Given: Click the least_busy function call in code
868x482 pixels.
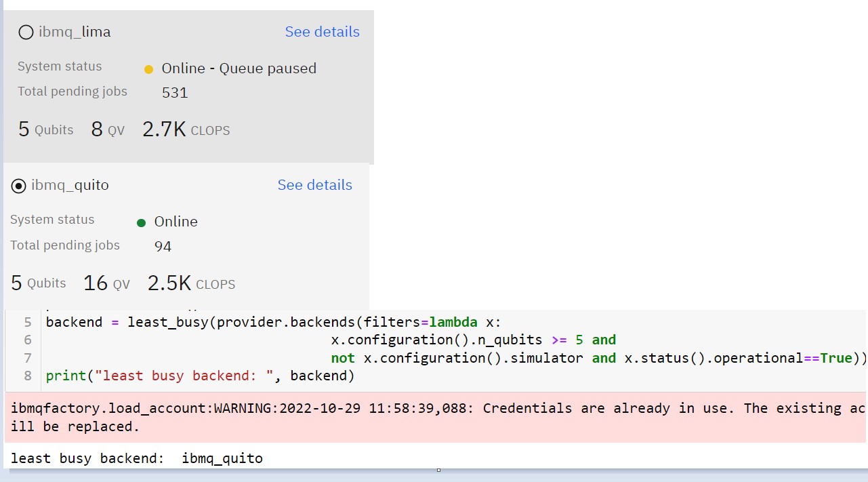Looking at the screenshot, I should [x=168, y=322].
